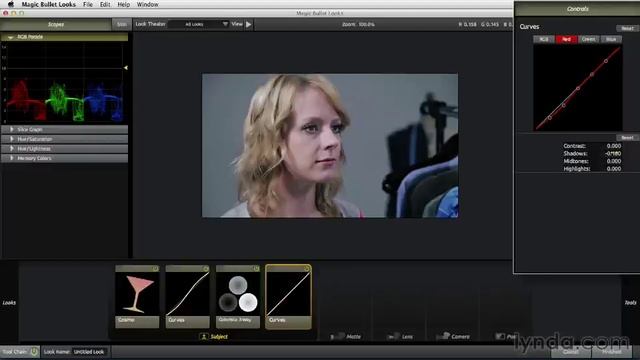Viewport: 640px width, 360px height.
Task: Select the Scopes panel tab
Action: [x=56, y=24]
